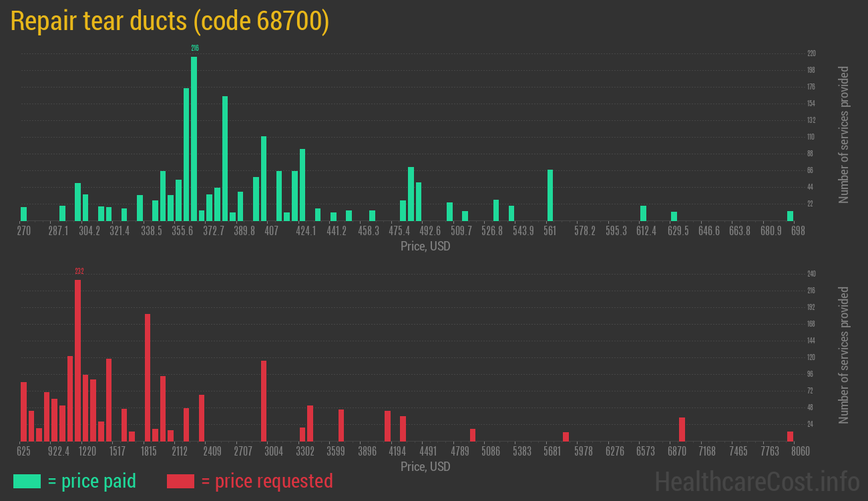Viewport: 868px width, 501px height.
Task: Click the 220 value on the upper y-axis
Action: click(x=811, y=53)
